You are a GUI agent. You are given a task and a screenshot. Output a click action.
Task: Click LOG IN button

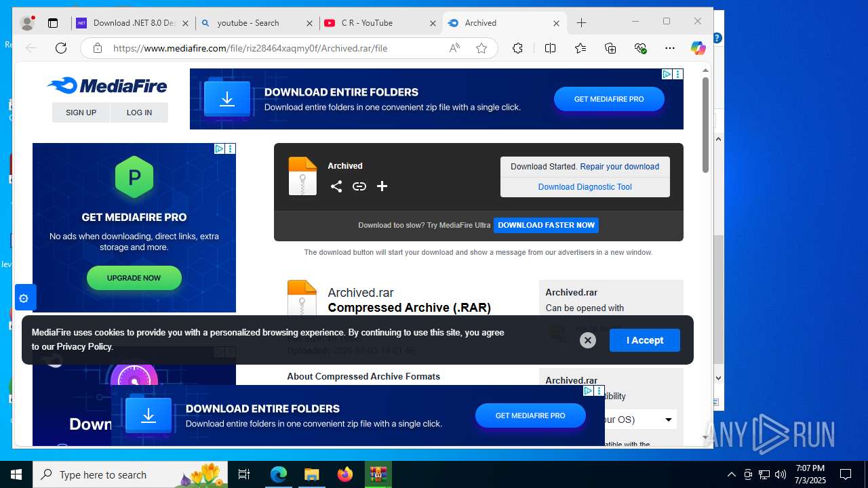139,113
